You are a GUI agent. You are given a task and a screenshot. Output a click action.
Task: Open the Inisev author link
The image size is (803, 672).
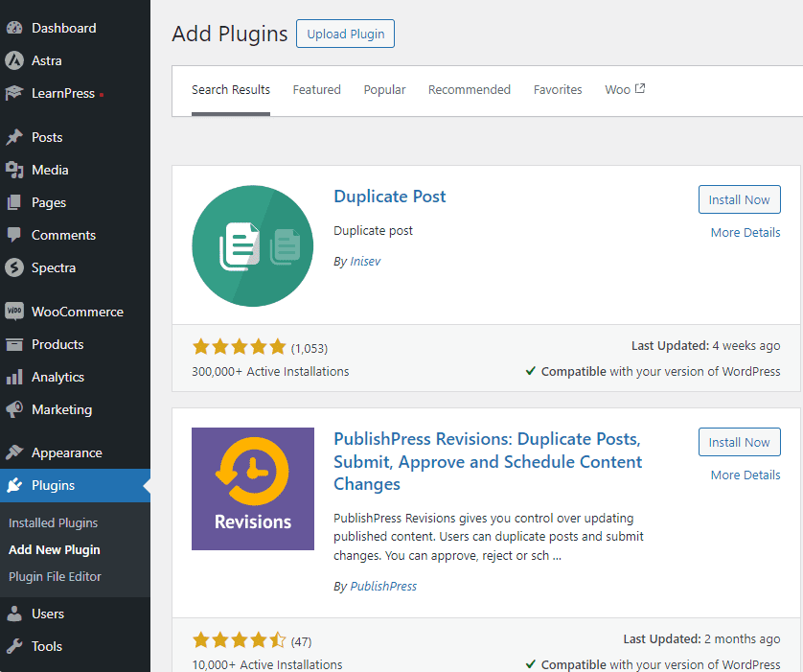pyautogui.click(x=365, y=261)
